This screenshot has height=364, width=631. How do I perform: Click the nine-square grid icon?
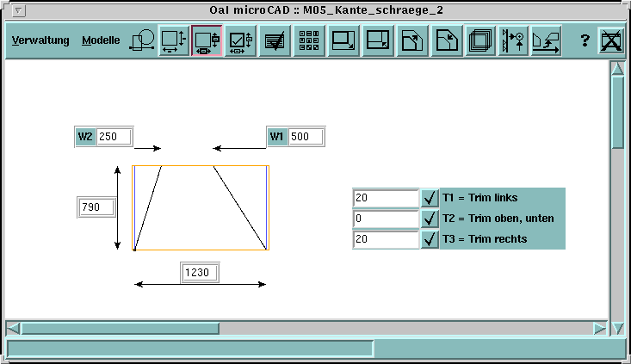[x=309, y=40]
